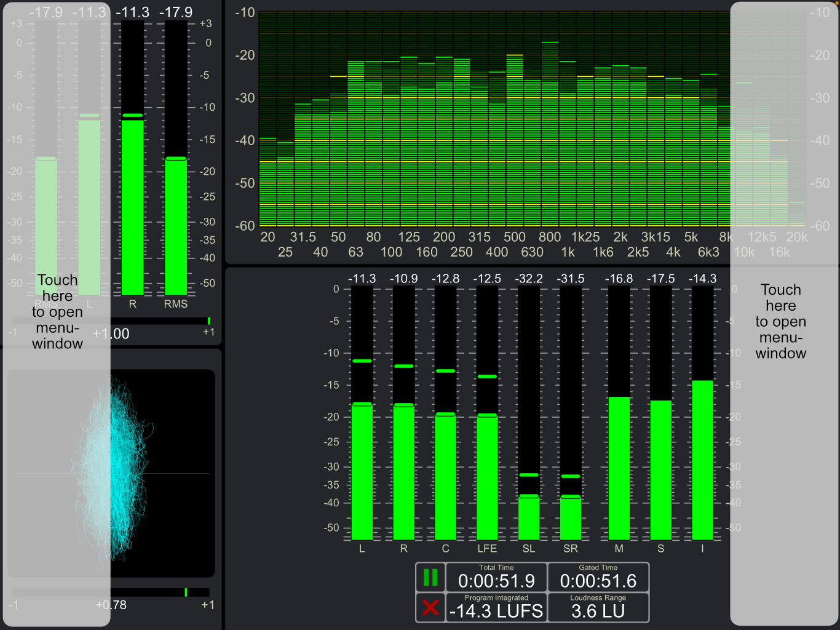Click the green pause icon

pyautogui.click(x=430, y=578)
